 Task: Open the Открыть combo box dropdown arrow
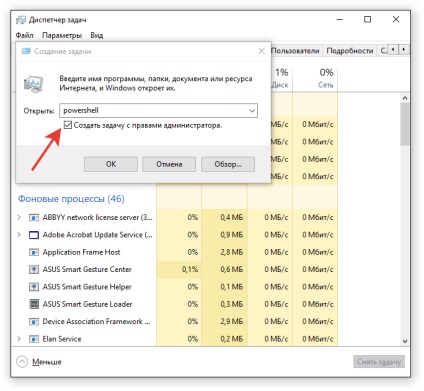252,111
